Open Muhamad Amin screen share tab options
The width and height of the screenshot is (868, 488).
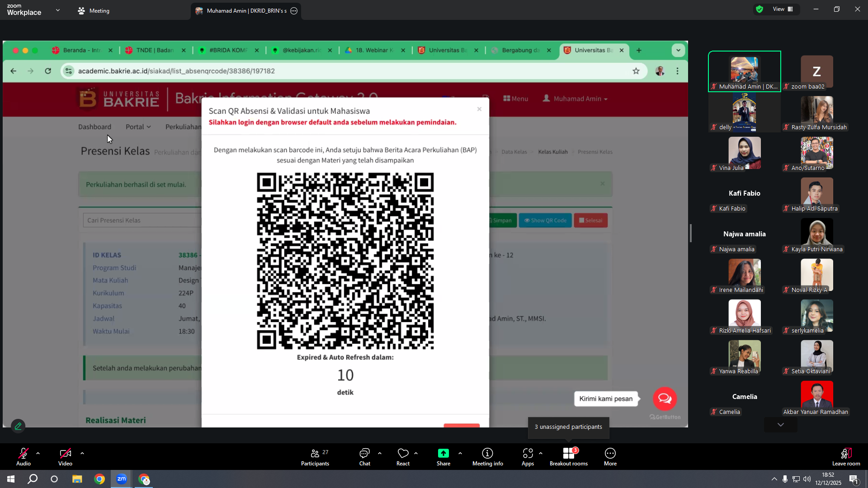294,11
